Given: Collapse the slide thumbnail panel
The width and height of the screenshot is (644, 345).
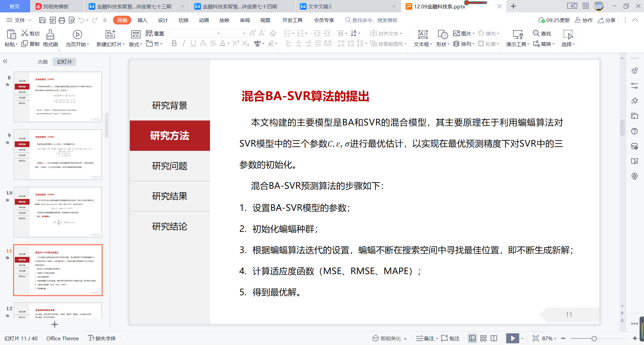Looking at the screenshot, I should pyautogui.click(x=5, y=61).
